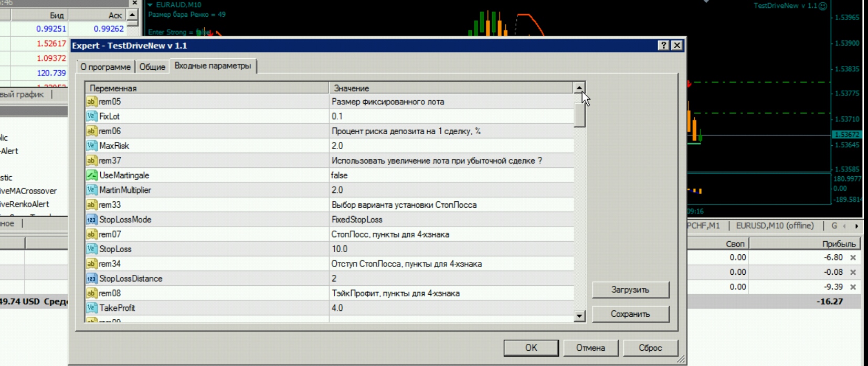Confirm settings with OK button
The image size is (868, 366).
pos(531,348)
